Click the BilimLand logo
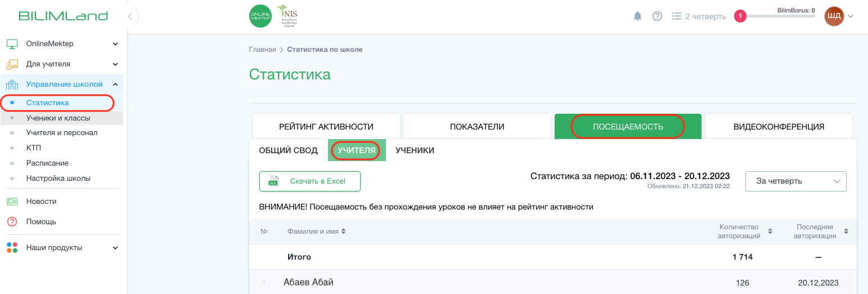 [63, 16]
